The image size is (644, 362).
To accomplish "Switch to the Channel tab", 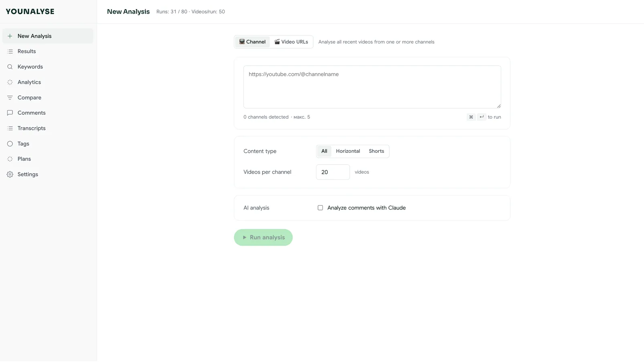I will click(252, 42).
